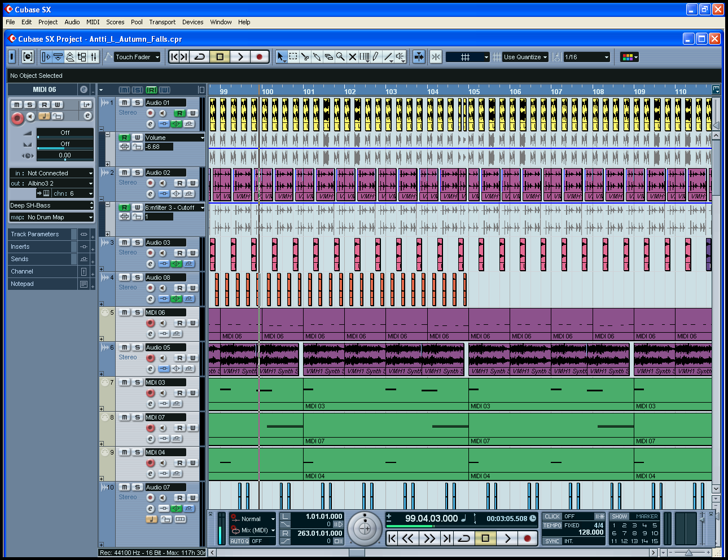This screenshot has height=560, width=728.
Task: Open the Pool window
Action: click(82, 56)
